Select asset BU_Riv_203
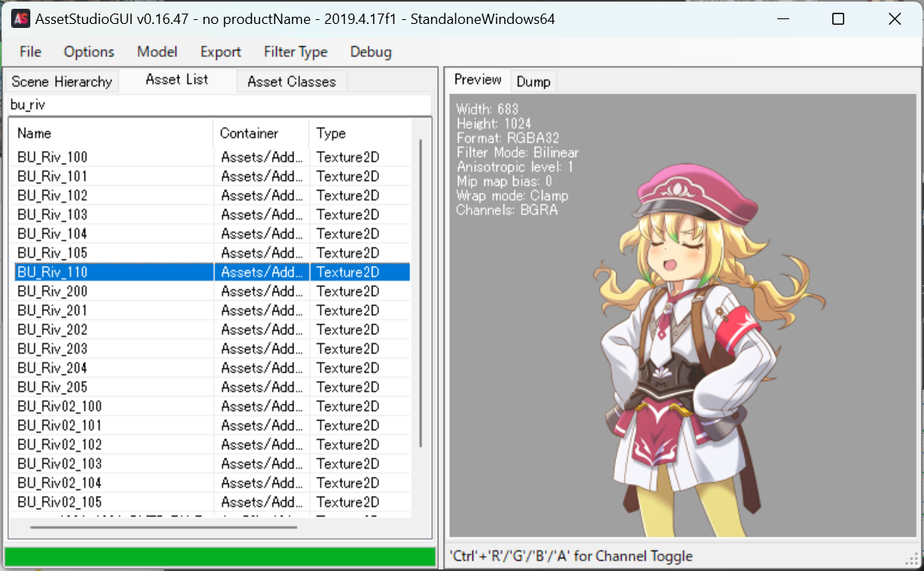Image resolution: width=924 pixels, height=571 pixels. [53, 349]
